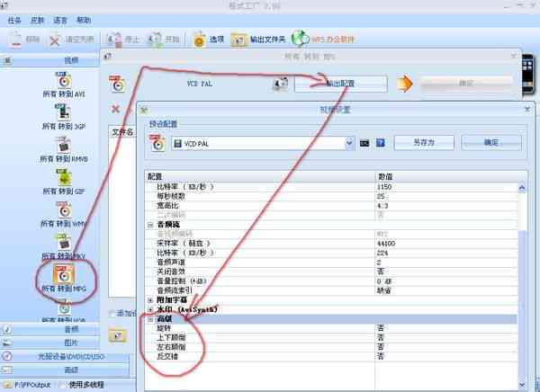This screenshot has height=392, width=540.
Task: Select the 左右颠倒 setting row
Action: tap(331, 347)
